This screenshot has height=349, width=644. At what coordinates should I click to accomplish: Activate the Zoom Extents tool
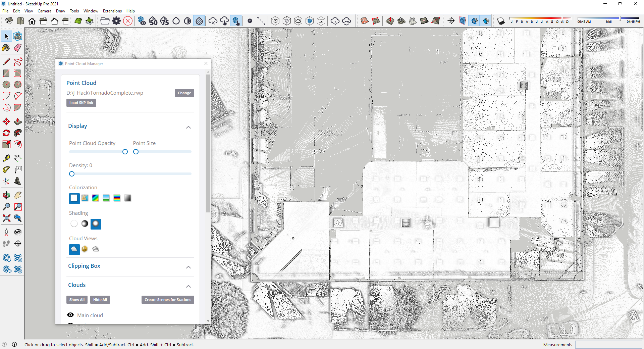(x=6, y=218)
